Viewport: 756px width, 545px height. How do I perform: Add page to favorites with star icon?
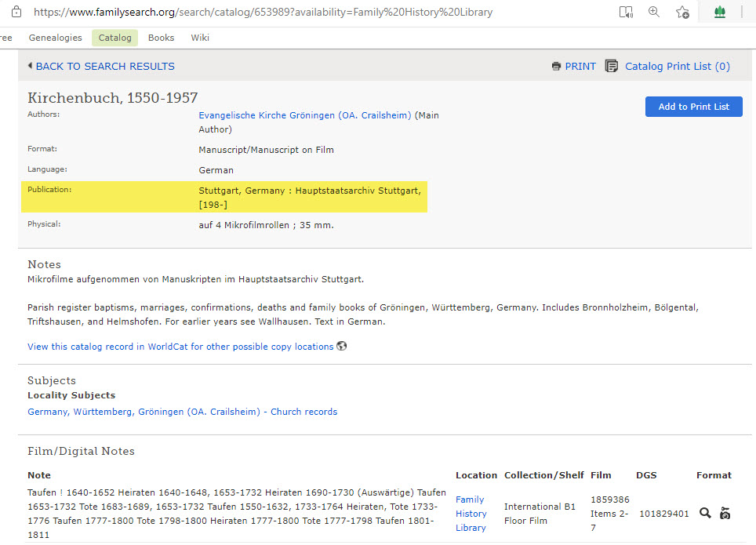(683, 13)
